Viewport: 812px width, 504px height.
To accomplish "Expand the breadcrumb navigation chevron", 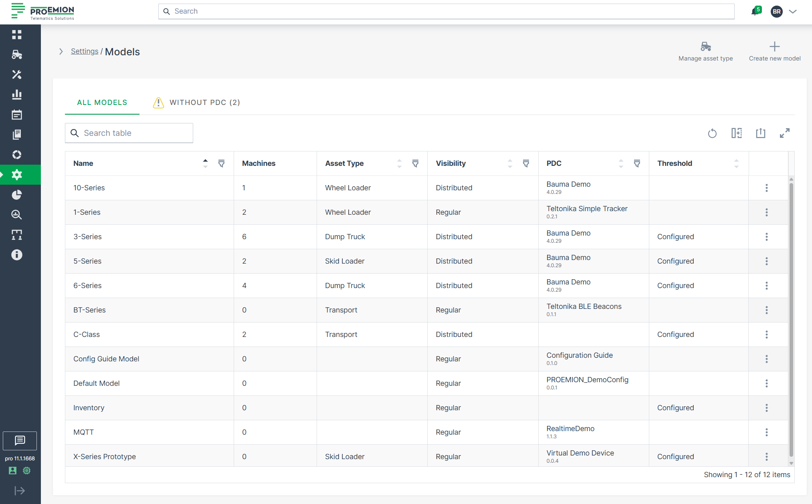I will tap(61, 52).
